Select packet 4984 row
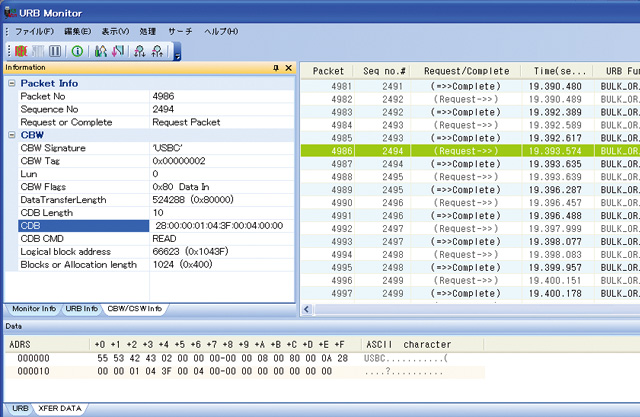Viewport: 640px width, 417px height. [x=470, y=125]
